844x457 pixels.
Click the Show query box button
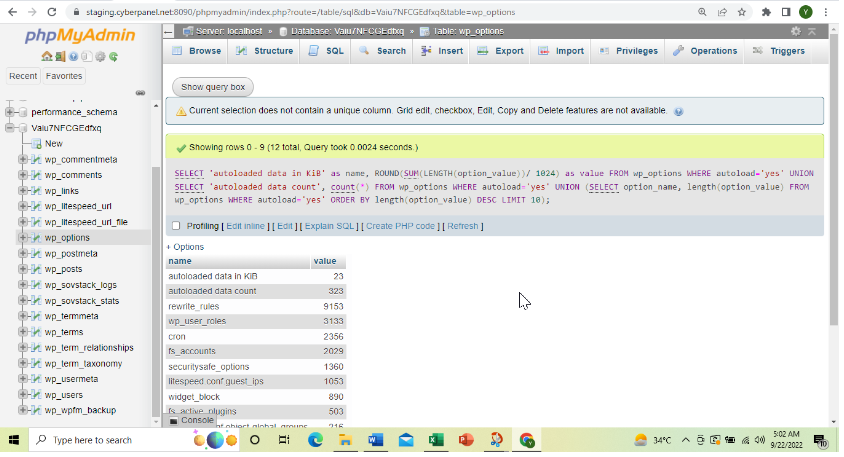213,87
